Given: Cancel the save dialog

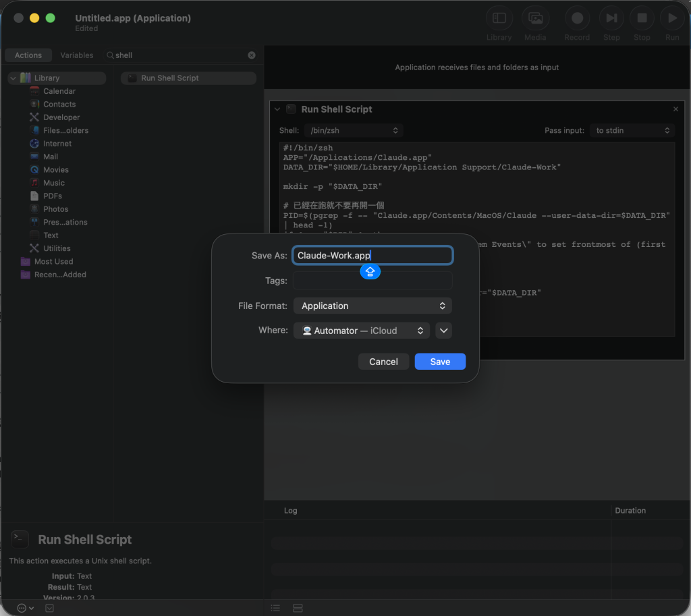Looking at the screenshot, I should point(383,362).
